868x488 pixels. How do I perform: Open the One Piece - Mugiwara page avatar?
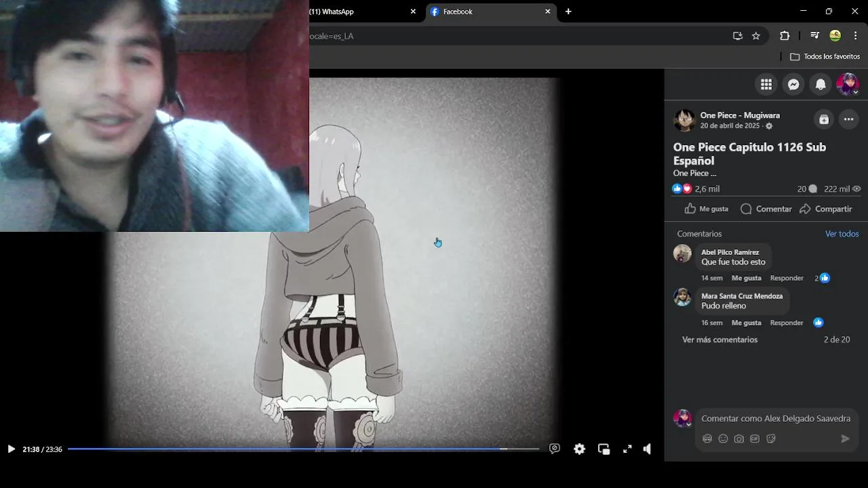pos(684,120)
